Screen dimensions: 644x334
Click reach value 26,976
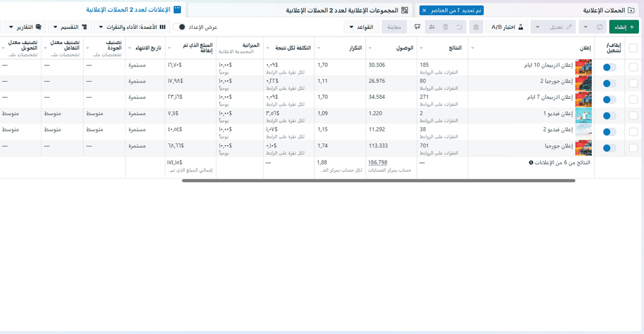pos(377,81)
